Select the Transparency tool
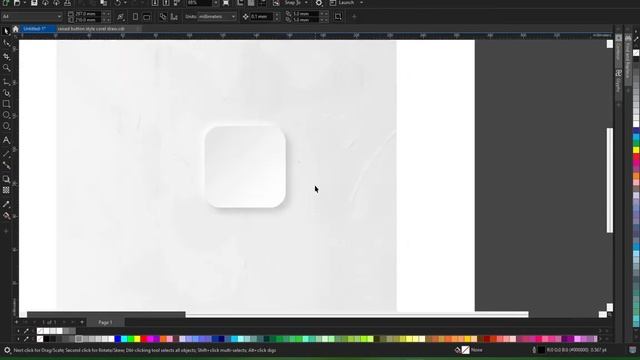The image size is (640, 360). (x=6, y=190)
